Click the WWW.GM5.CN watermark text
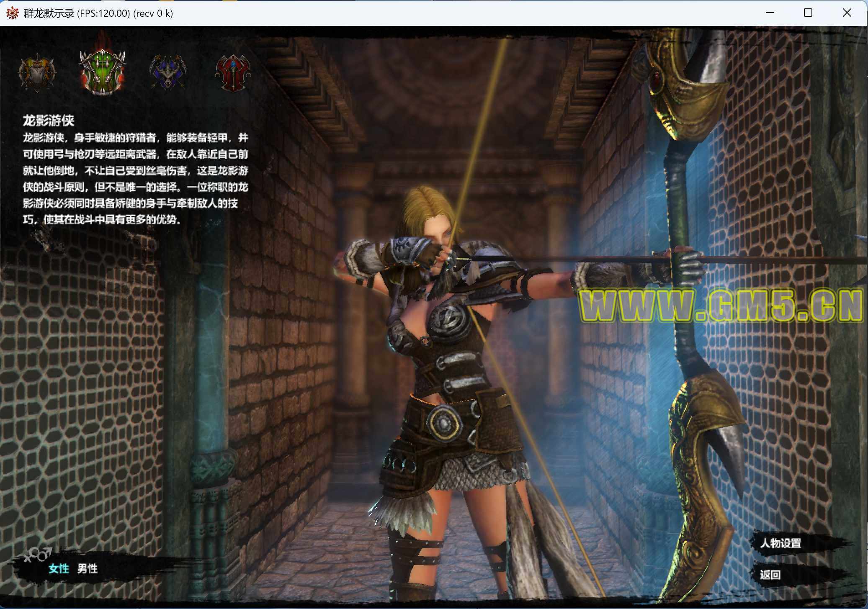 coord(720,306)
